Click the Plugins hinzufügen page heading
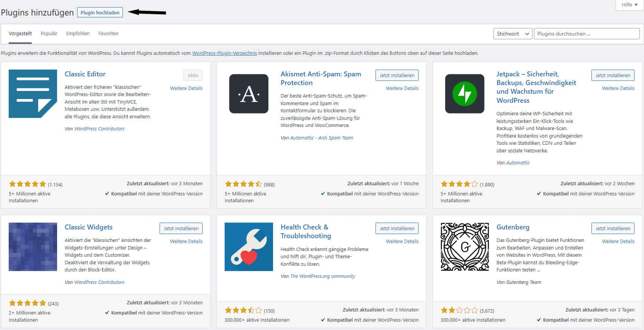 (37, 12)
